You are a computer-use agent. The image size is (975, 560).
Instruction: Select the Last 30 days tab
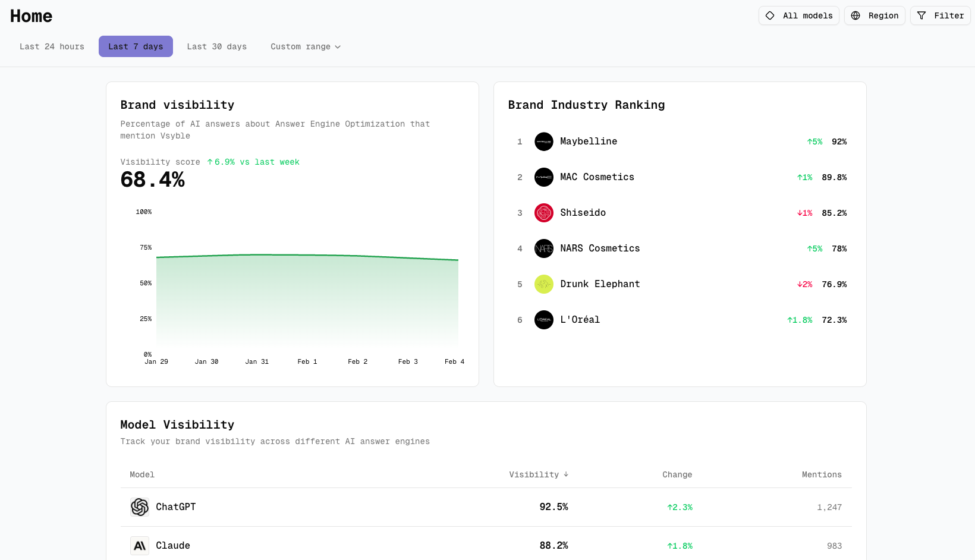coord(216,46)
